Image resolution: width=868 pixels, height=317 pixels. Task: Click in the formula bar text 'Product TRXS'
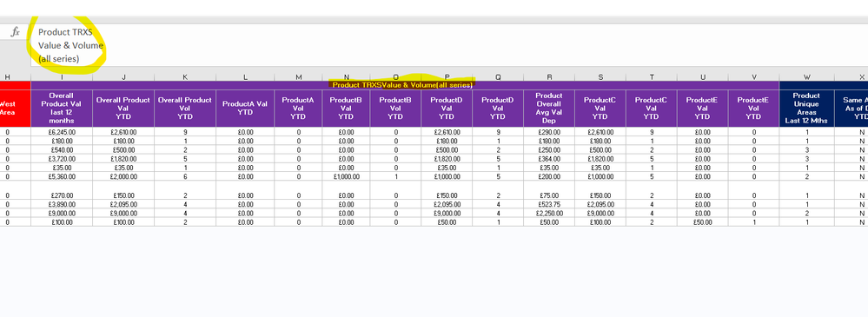pos(65,32)
